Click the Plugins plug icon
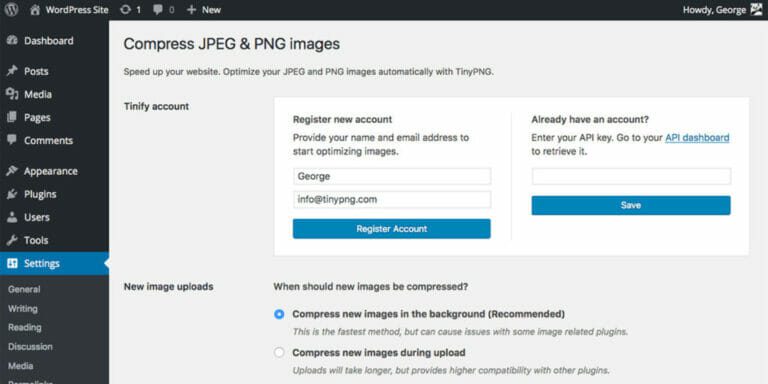Screen dimensions: 768x384 click(x=12, y=194)
